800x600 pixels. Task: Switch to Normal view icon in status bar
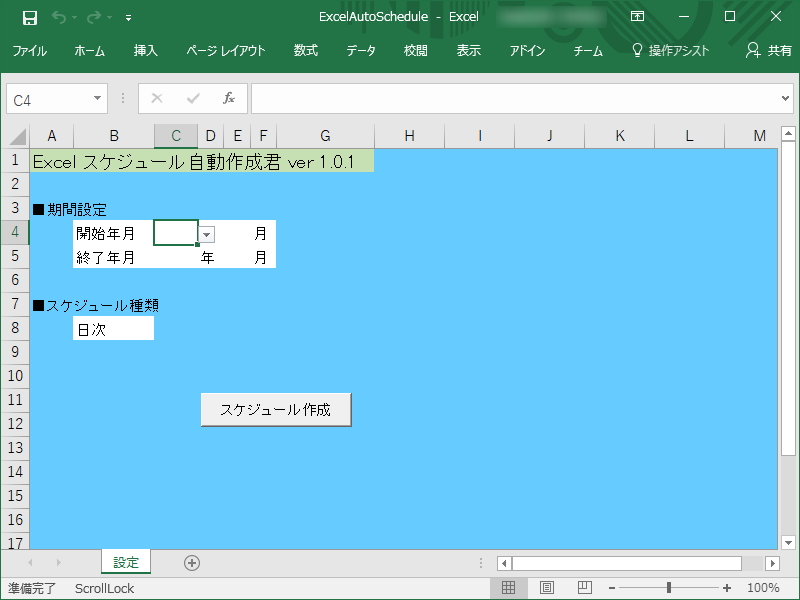pos(509,588)
